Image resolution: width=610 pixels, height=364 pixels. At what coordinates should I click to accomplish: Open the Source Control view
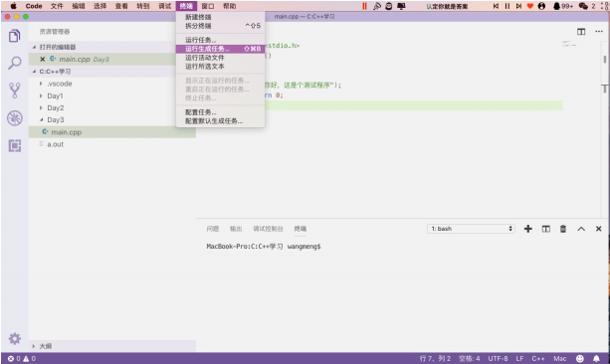click(14, 91)
